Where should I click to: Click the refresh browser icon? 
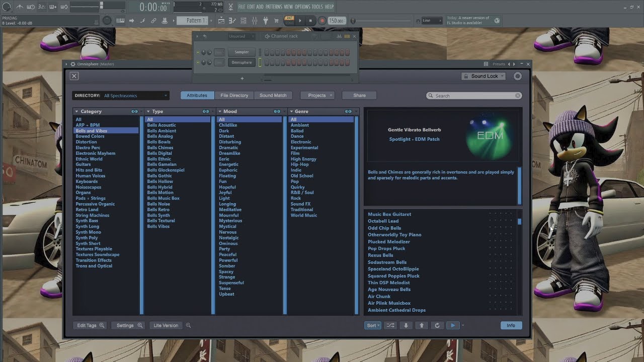point(437,325)
